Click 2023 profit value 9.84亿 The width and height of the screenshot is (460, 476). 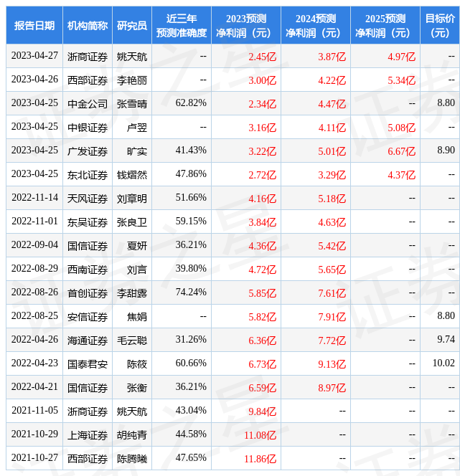262,411
